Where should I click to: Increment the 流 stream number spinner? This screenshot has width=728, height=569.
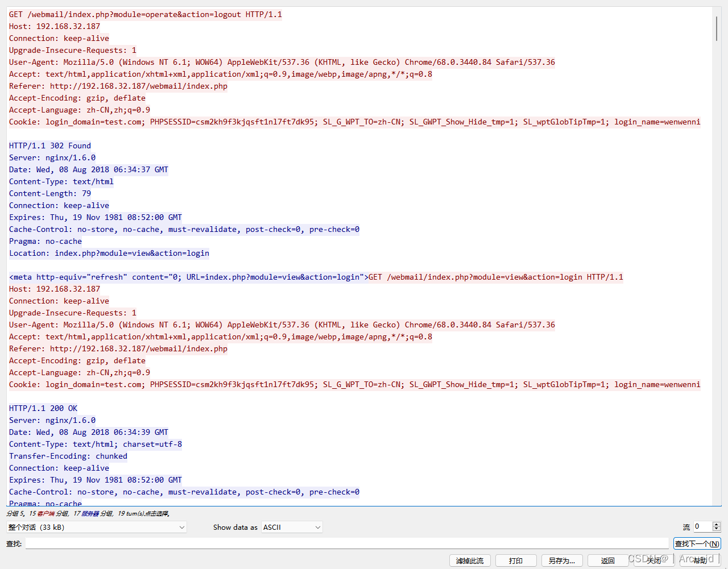click(717, 524)
